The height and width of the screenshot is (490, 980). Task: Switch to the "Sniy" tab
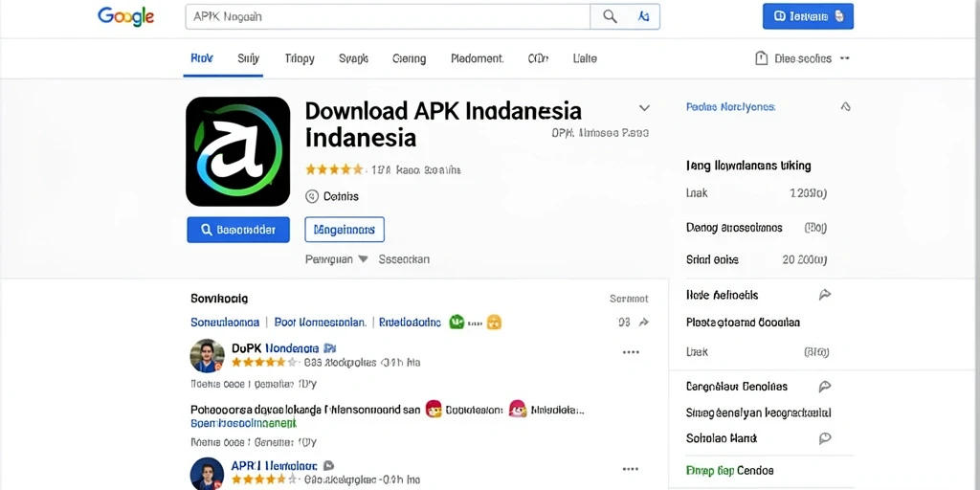(x=248, y=58)
